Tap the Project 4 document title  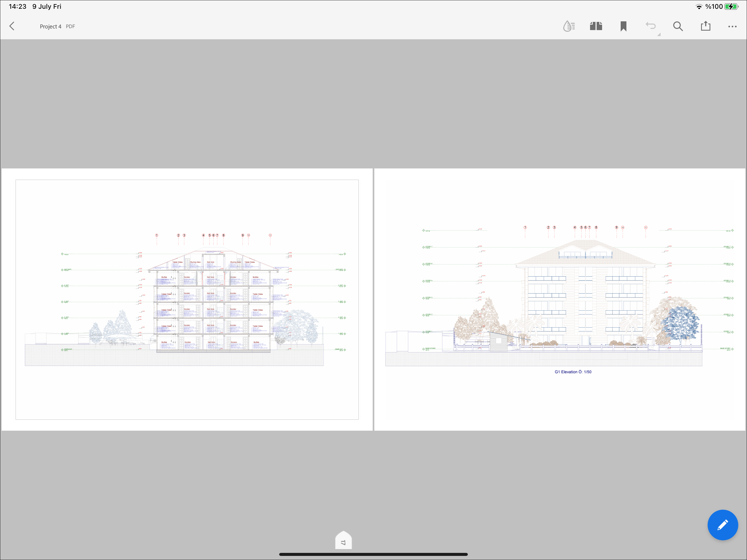coord(50,26)
